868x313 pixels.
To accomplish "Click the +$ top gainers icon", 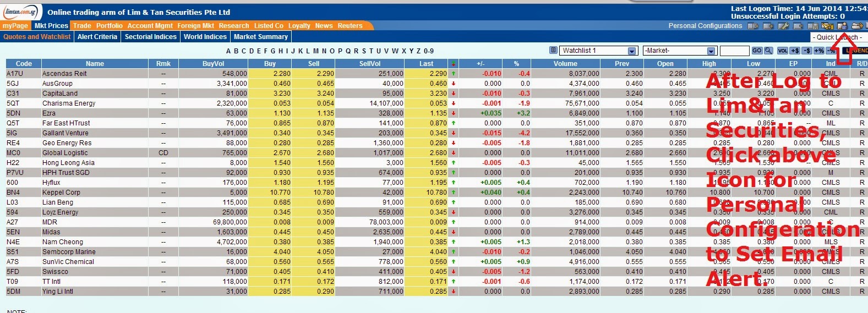I will tap(795, 51).
